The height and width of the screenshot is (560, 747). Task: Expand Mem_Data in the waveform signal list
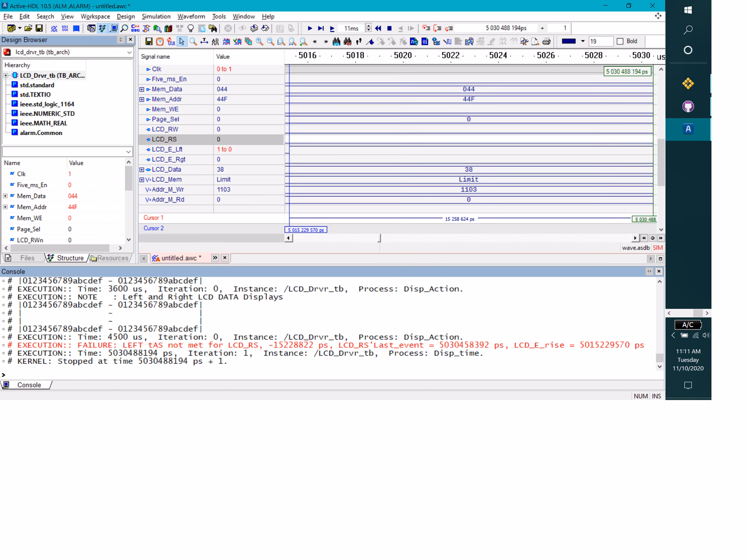(142, 89)
